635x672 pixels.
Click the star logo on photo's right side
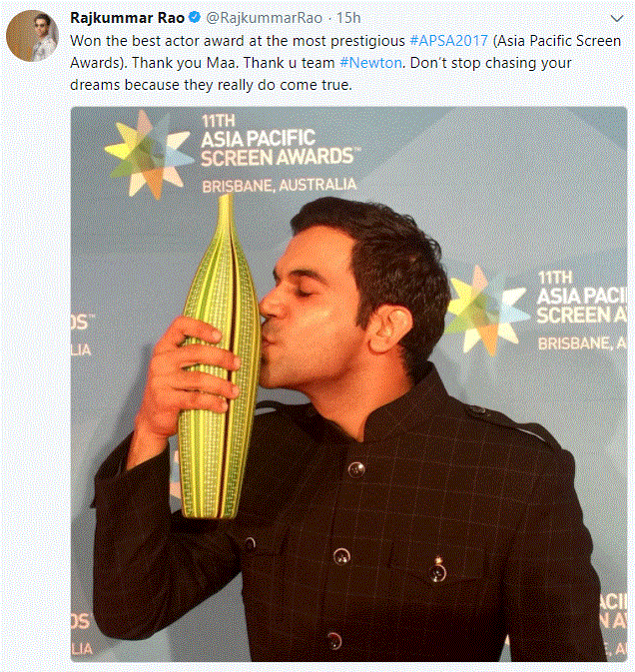(x=484, y=312)
